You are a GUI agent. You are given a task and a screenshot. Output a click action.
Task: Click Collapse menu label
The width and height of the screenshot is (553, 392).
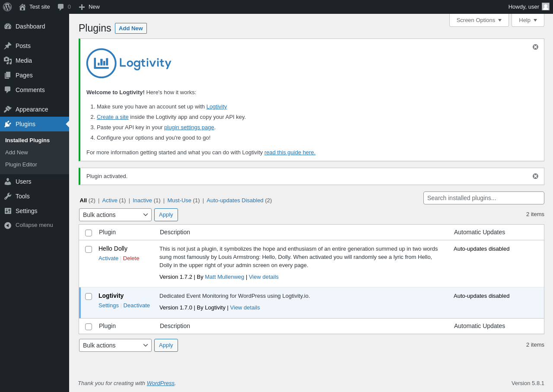click(34, 225)
